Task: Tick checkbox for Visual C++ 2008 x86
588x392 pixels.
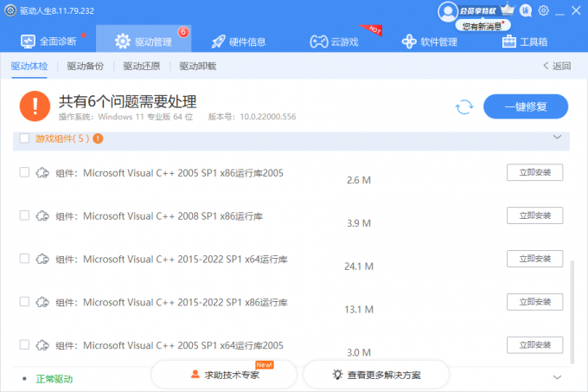Action: click(24, 215)
